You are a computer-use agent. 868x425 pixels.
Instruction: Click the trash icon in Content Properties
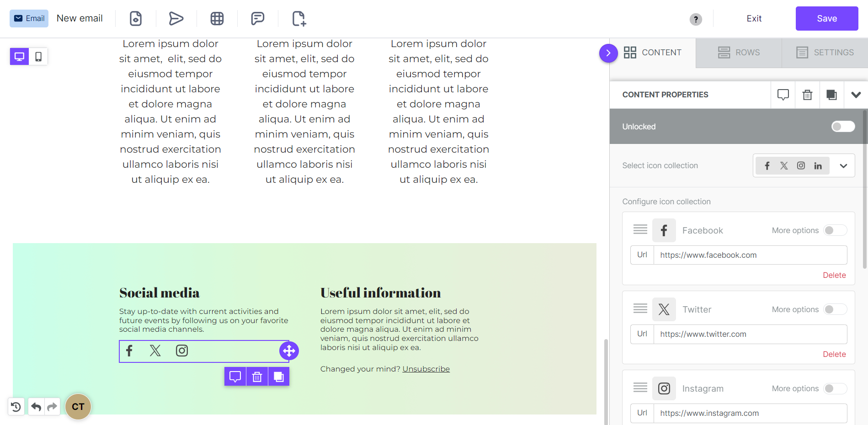pos(807,95)
